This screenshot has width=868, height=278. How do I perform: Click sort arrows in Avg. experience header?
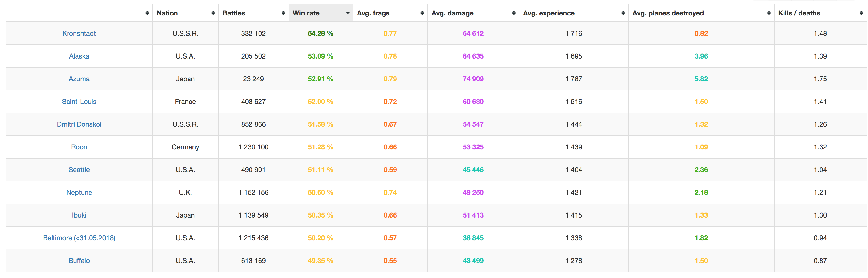click(623, 13)
